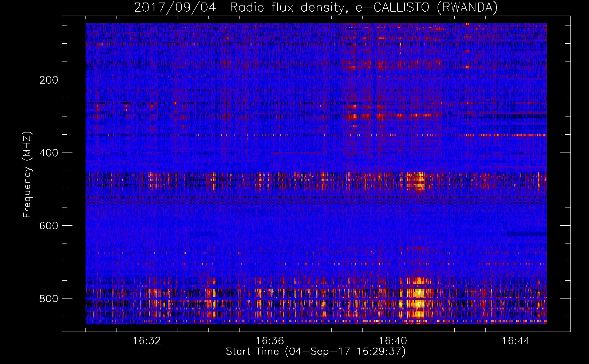589x364 pixels.
Task: Click the 'Start Time (04-Sep-17 16:29:37)' label
Action: coord(316,352)
